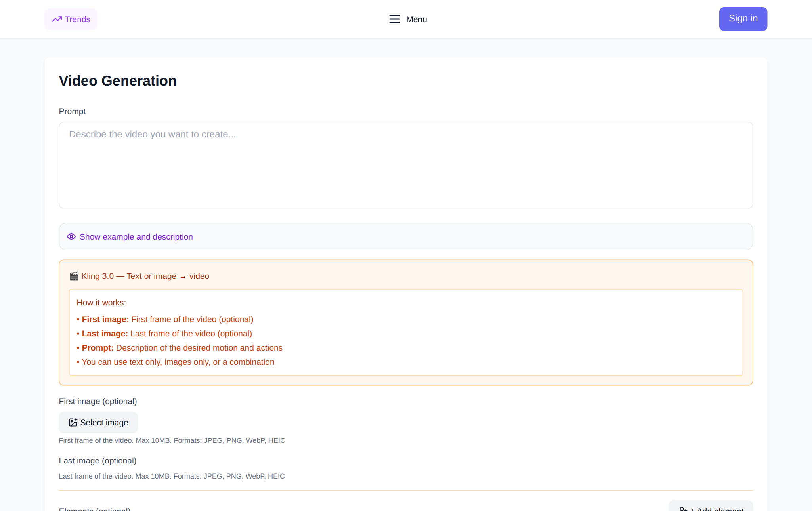Click the 'Last image: Last frame of the video' line
Viewport: 812px width, 511px height.
(164, 334)
